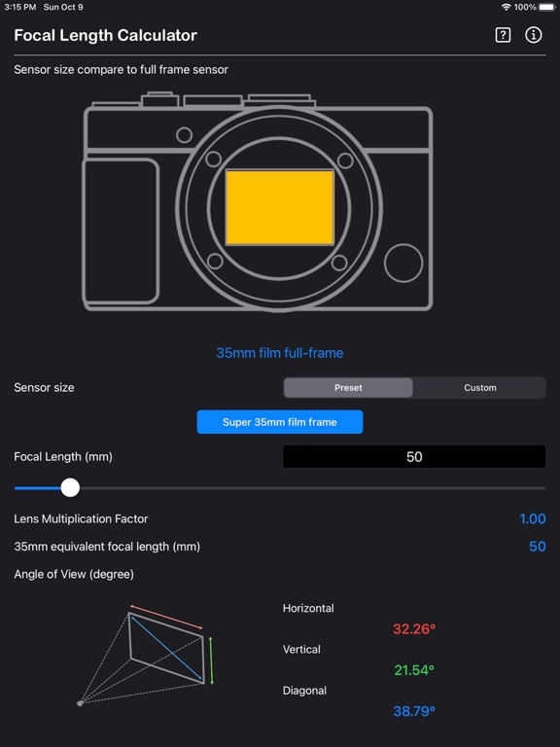Click the 35mm equivalent focal length value 50
560x747 pixels.
pyautogui.click(x=538, y=547)
